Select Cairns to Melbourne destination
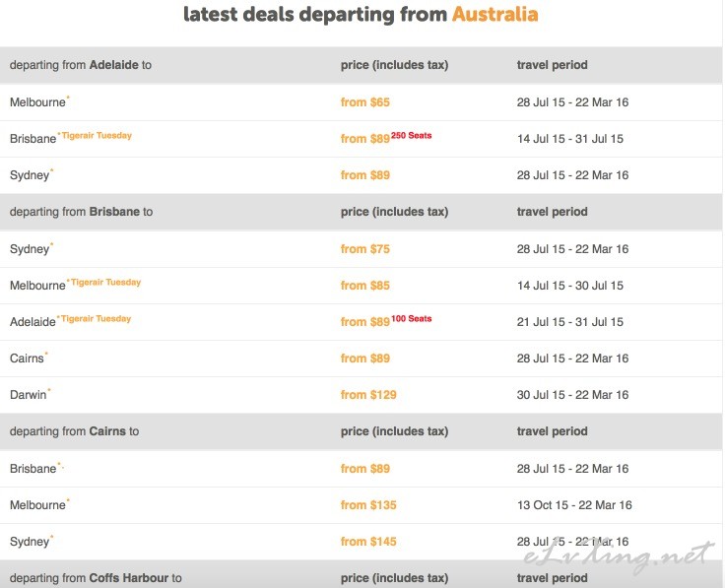This screenshot has width=725, height=588. tap(37, 505)
